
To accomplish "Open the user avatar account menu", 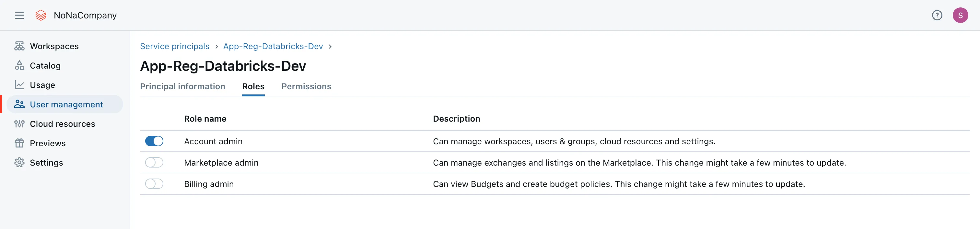I will pos(960,15).
